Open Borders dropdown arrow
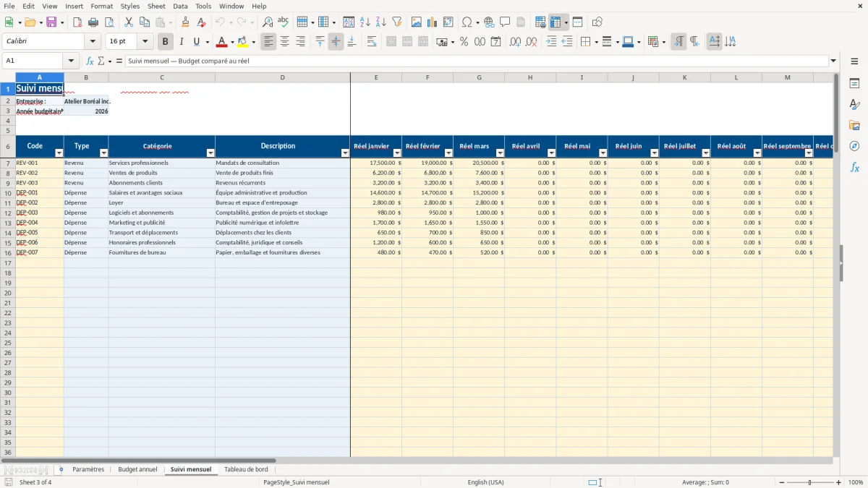The width and height of the screenshot is (868, 488). [596, 42]
